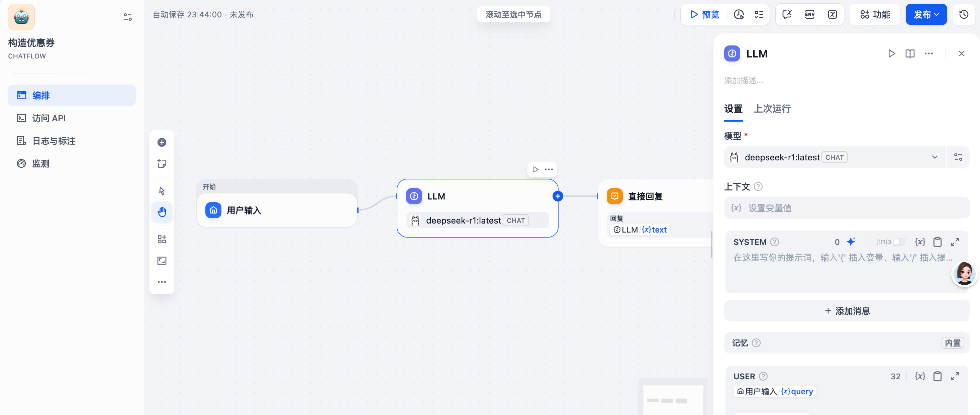Screen dimensions: 980x415
Task: Open prompt generator sparkle icon
Action: (x=851, y=242)
